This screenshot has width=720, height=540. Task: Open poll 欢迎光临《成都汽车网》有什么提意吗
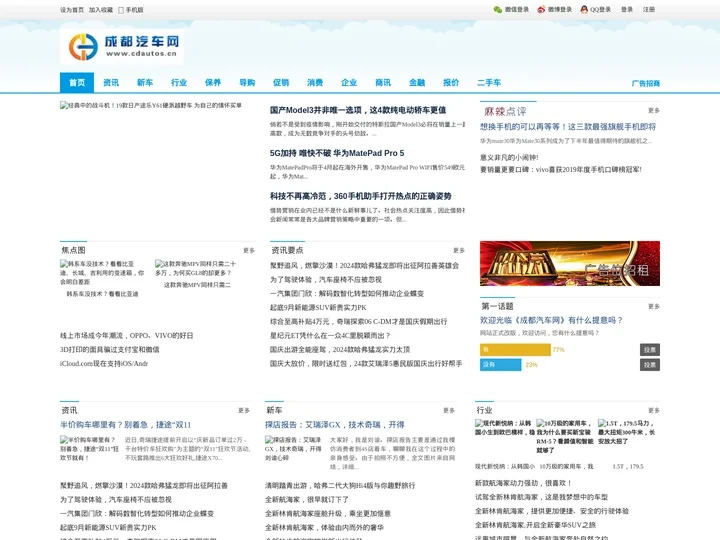click(551, 320)
